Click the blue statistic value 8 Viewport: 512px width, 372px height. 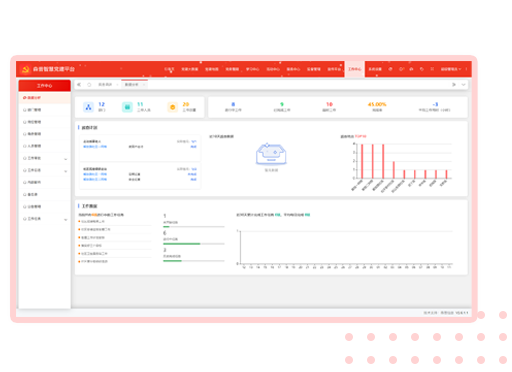click(233, 104)
